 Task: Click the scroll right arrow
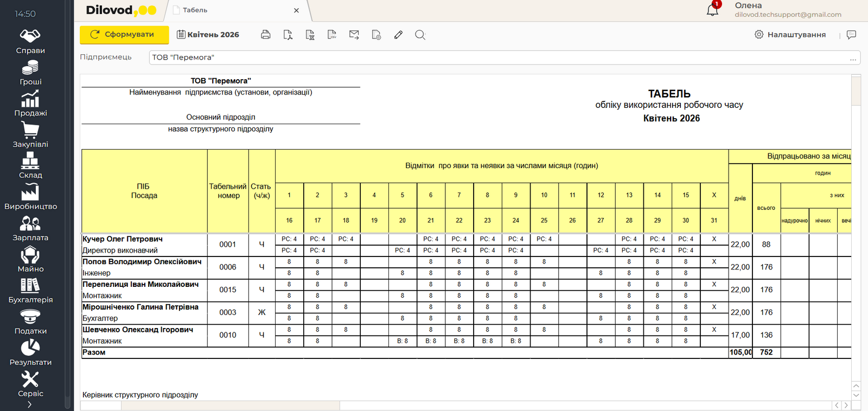pos(846,406)
